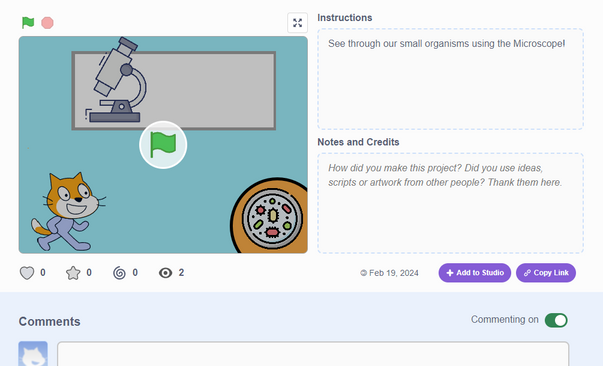Click the Feb 19, 2024 date text
Image resolution: width=603 pixels, height=366 pixels.
coord(393,273)
